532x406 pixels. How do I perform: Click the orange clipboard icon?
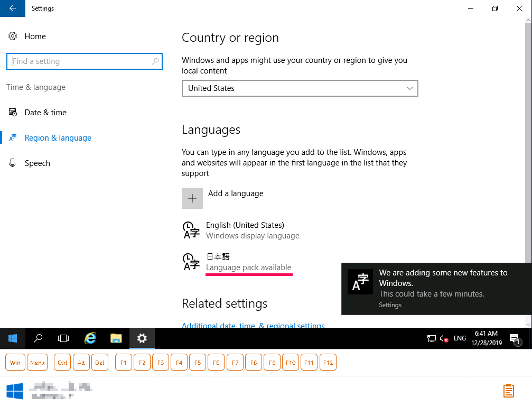[x=509, y=391]
